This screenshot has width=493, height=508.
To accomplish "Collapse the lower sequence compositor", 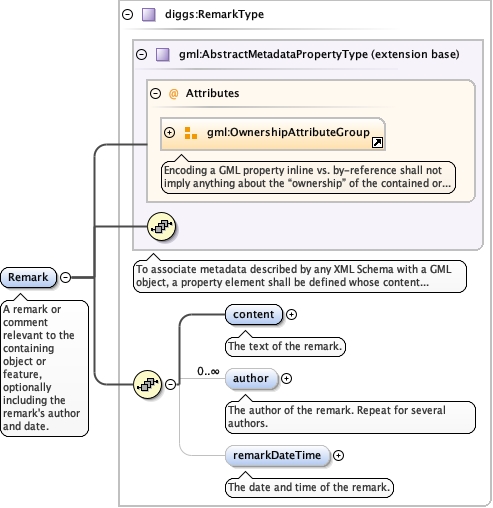I will (170, 385).
